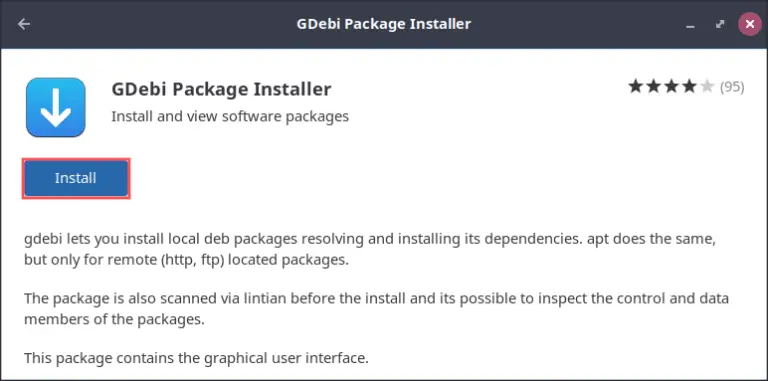Click the bold GDebi Package Installer heading
Screen dimensions: 768x381
point(221,90)
